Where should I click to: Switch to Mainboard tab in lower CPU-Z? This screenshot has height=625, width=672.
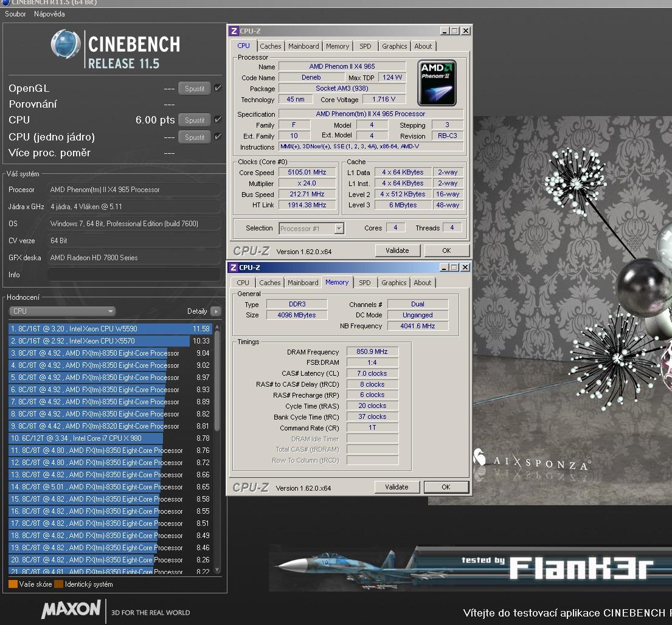[x=303, y=283]
